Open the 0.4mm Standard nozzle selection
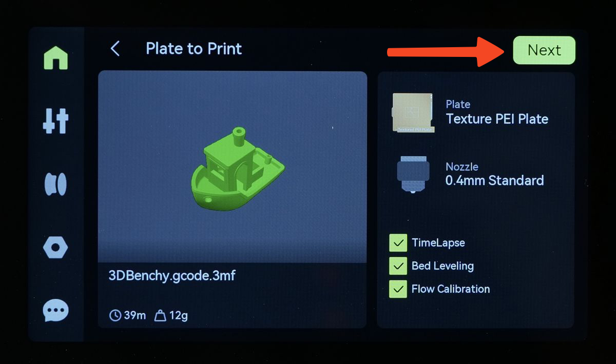Image resolution: width=616 pixels, height=364 pixels. click(495, 180)
